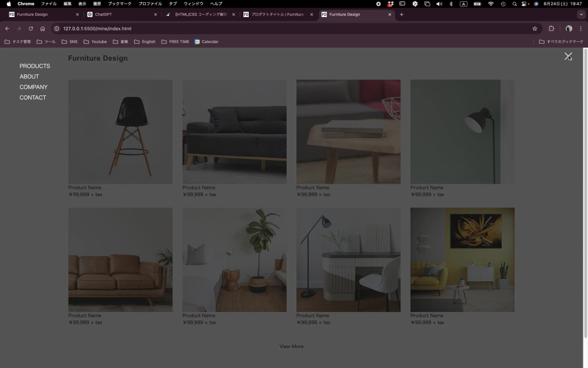588x368 pixels.
Task: Open the Chrome three-dot menu
Action: pyautogui.click(x=580, y=28)
